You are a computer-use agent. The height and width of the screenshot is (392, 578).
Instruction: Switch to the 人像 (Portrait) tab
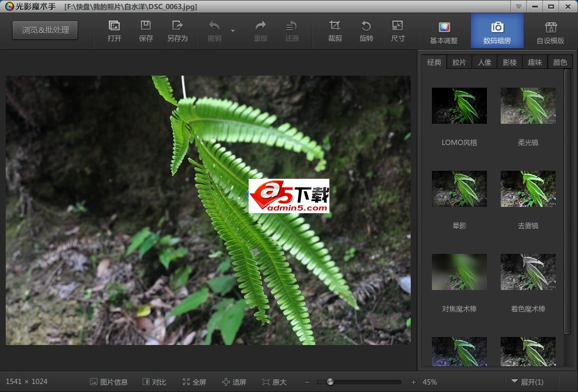click(x=484, y=62)
